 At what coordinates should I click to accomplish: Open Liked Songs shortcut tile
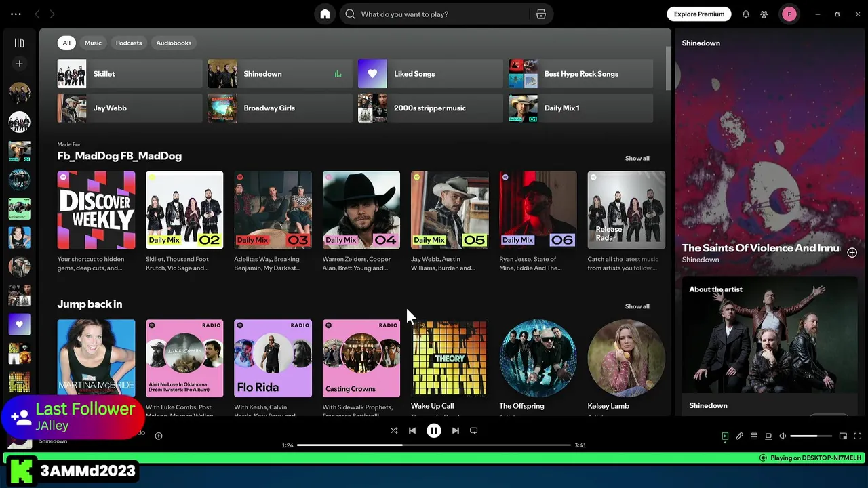[430, 74]
